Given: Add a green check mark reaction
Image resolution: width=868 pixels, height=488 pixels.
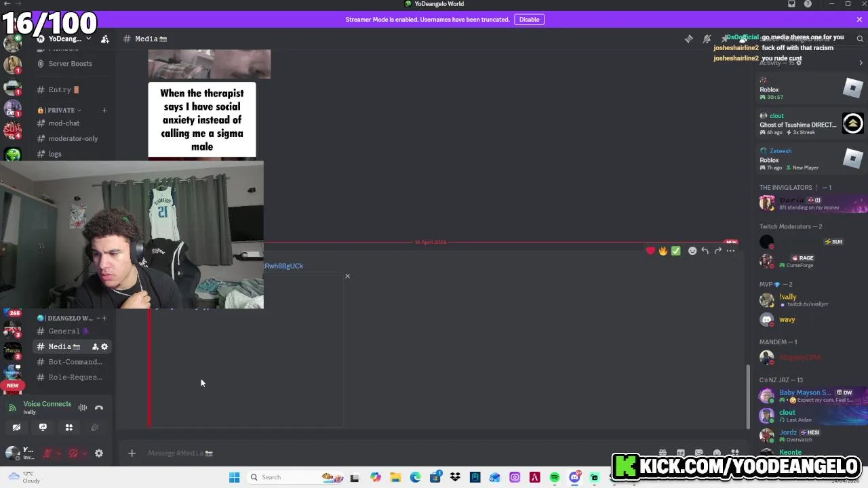Looking at the screenshot, I should click(676, 251).
